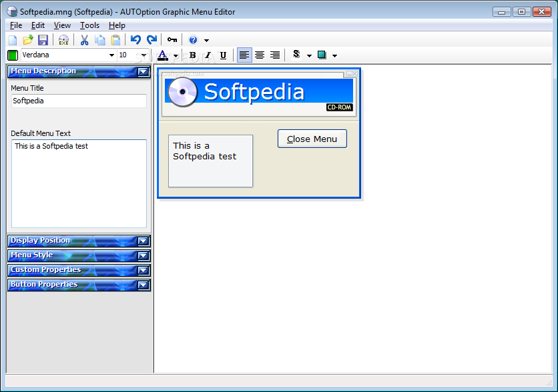Click the text shadow S icon
Screen dimensions: 558x392
pos(296,55)
